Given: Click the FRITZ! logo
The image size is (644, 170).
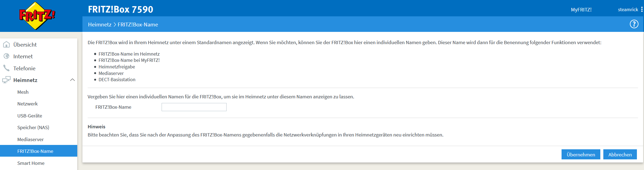Looking at the screenshot, I should click(37, 16).
